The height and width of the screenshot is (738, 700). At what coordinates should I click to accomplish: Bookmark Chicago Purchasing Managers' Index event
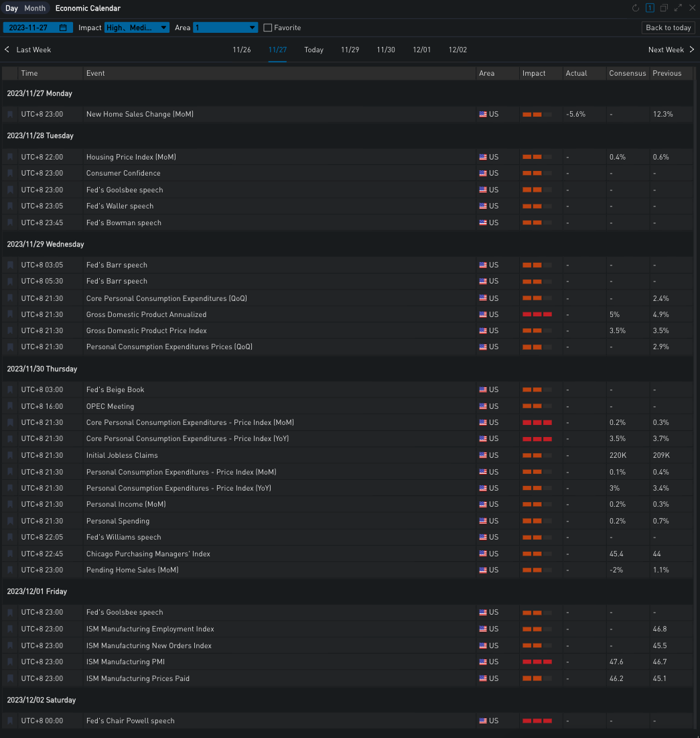tap(10, 554)
